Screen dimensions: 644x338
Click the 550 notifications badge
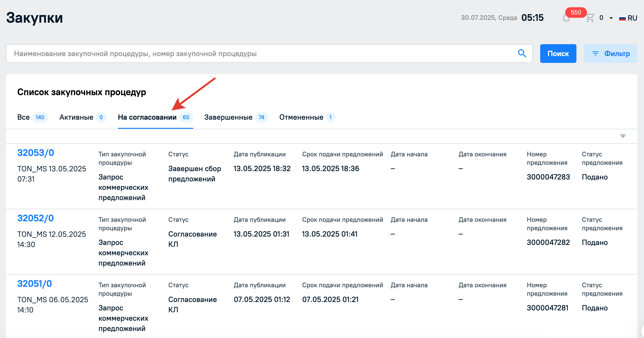pyautogui.click(x=576, y=12)
